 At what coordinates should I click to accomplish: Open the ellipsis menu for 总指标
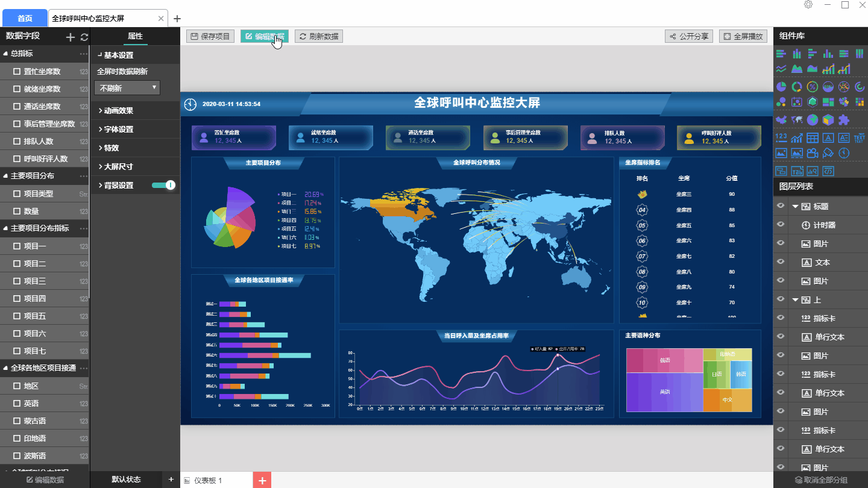click(84, 54)
